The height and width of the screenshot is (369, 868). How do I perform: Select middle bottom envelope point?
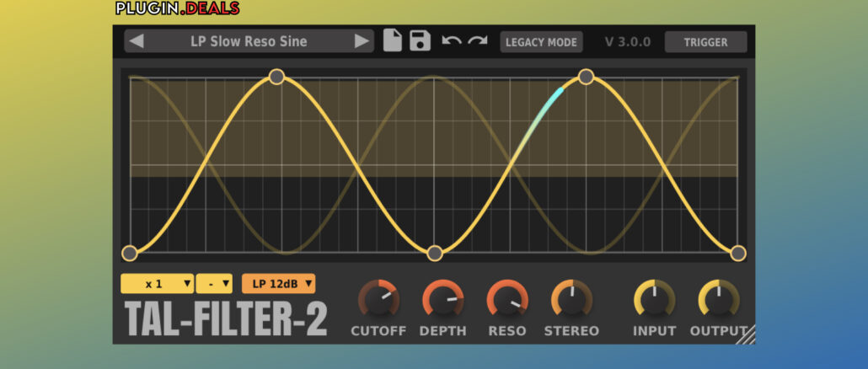pyautogui.click(x=435, y=254)
